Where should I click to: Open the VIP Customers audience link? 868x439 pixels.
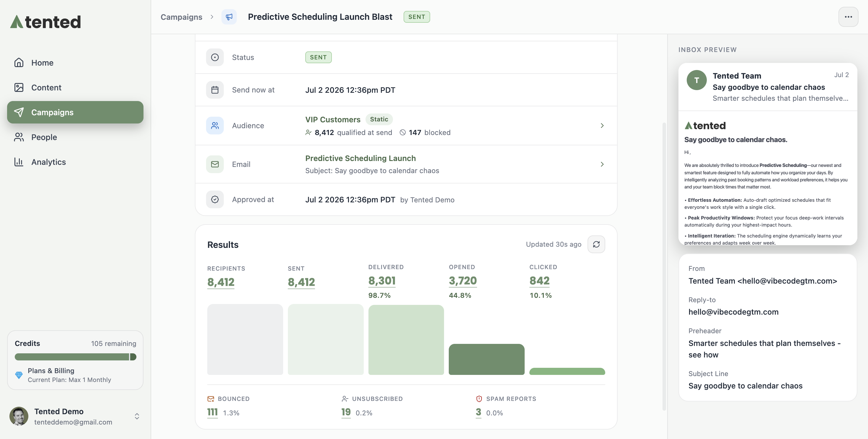[332, 119]
